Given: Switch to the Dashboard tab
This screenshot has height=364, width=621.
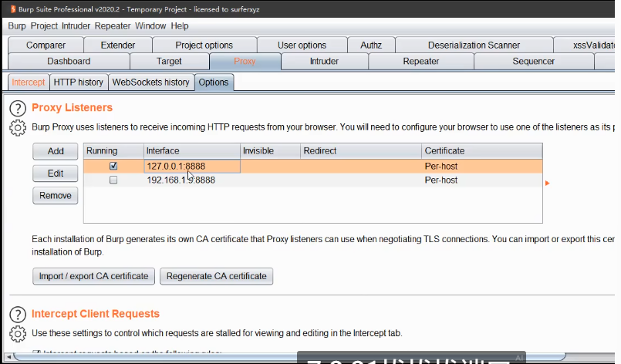Looking at the screenshot, I should click(69, 62).
